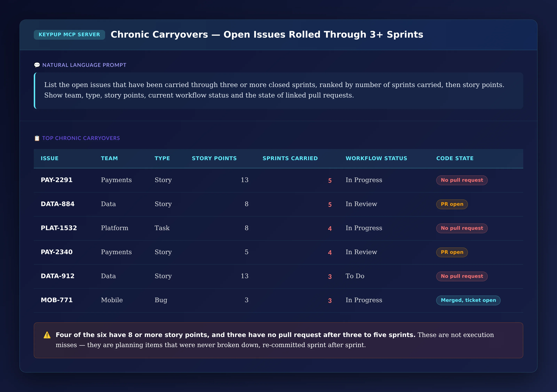This screenshot has width=557, height=392.
Task: Click the Task type cell for PLAT-1532
Action: coord(162,228)
